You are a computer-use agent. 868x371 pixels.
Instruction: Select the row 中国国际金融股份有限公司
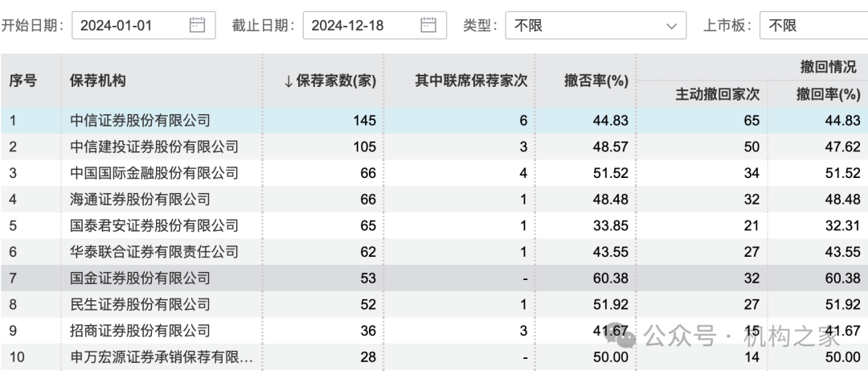(x=434, y=173)
